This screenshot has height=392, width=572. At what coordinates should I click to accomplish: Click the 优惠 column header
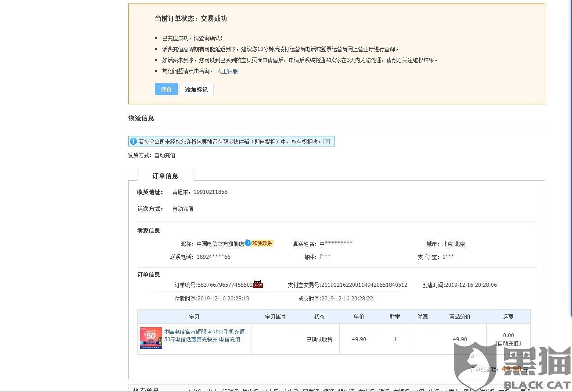[x=422, y=317]
